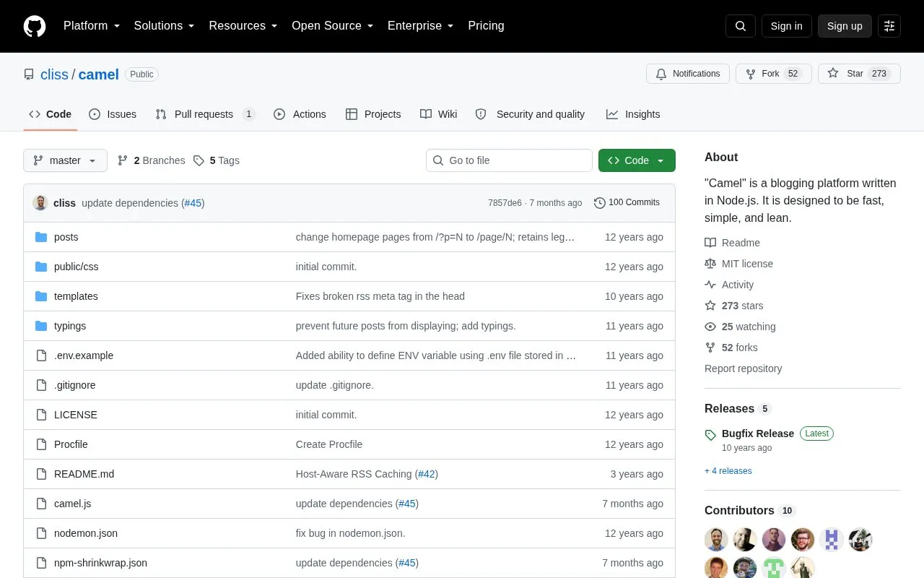Click the Sign up button
Image resolution: width=924 pixels, height=578 pixels.
[x=845, y=26]
